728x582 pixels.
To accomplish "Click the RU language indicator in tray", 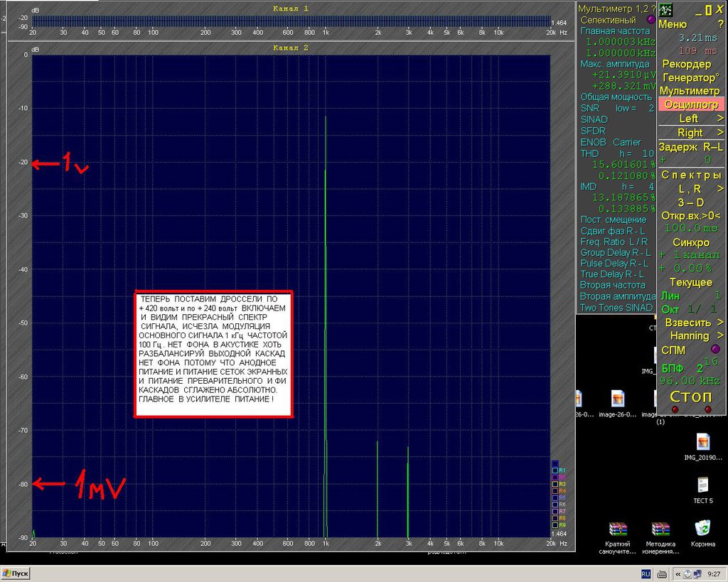I will point(646,574).
